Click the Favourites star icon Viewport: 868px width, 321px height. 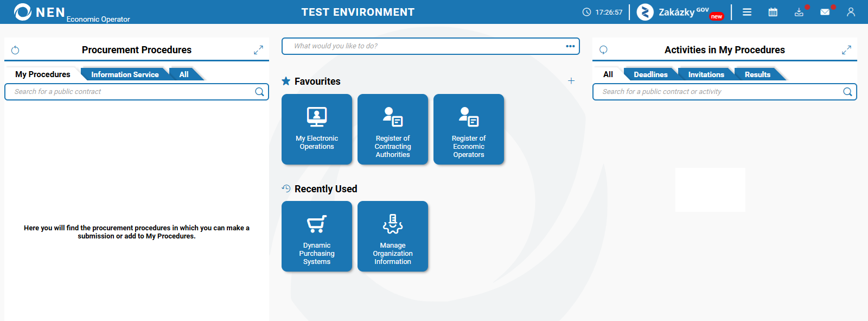click(x=286, y=81)
